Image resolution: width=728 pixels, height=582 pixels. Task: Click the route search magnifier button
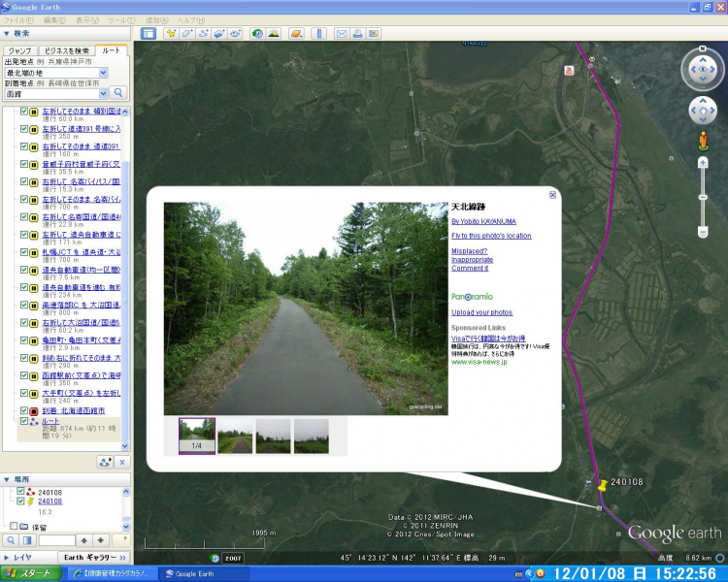pos(118,93)
